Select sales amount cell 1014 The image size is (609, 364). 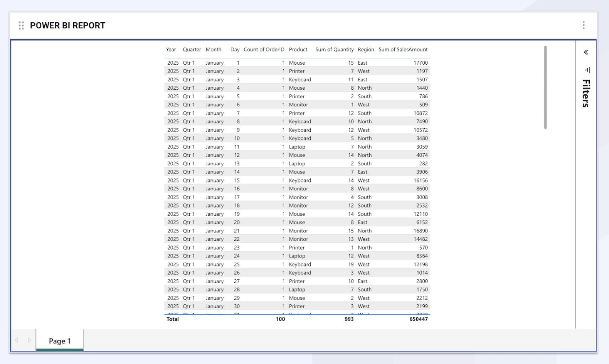click(422, 273)
